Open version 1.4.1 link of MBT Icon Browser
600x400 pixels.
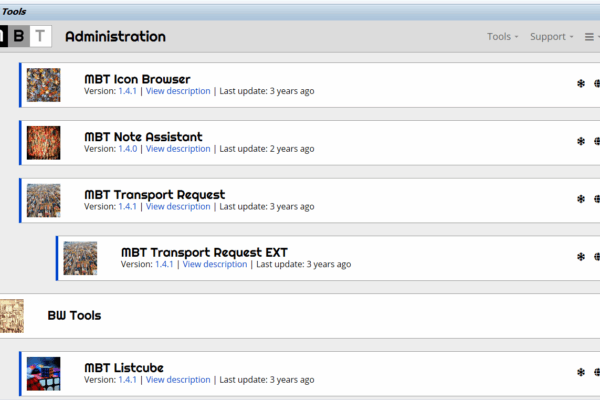click(x=127, y=91)
